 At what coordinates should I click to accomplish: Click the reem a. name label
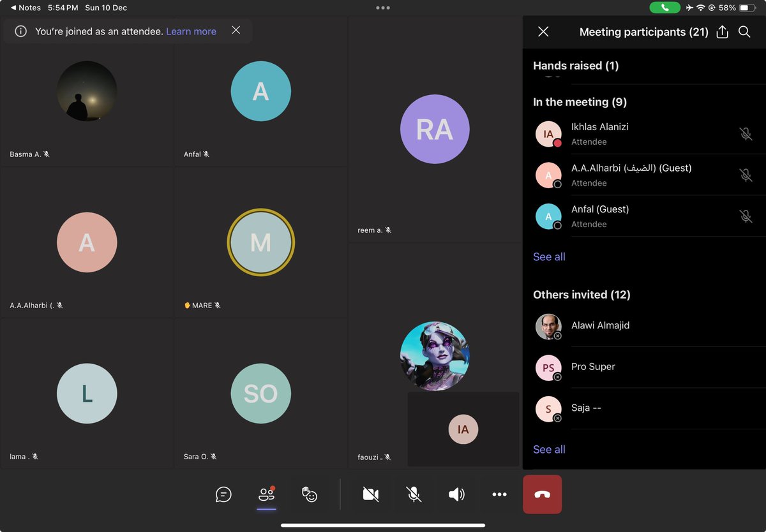pyautogui.click(x=370, y=230)
